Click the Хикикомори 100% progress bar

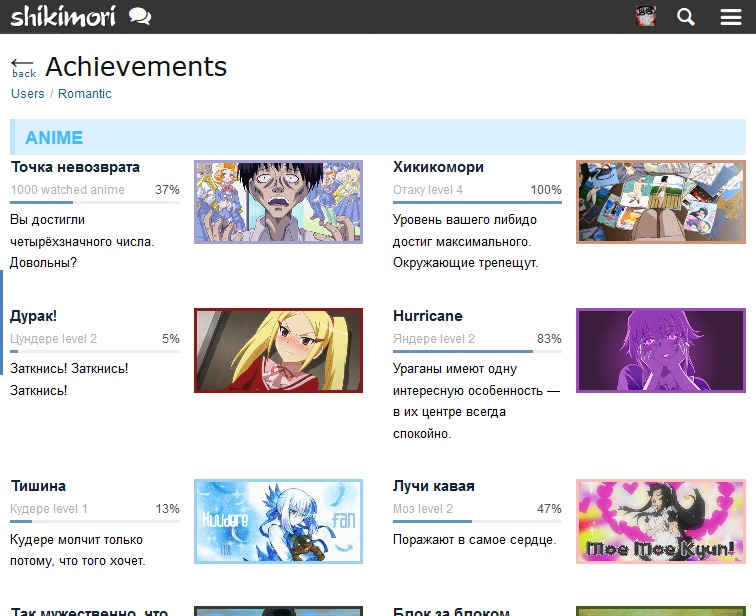(x=477, y=203)
